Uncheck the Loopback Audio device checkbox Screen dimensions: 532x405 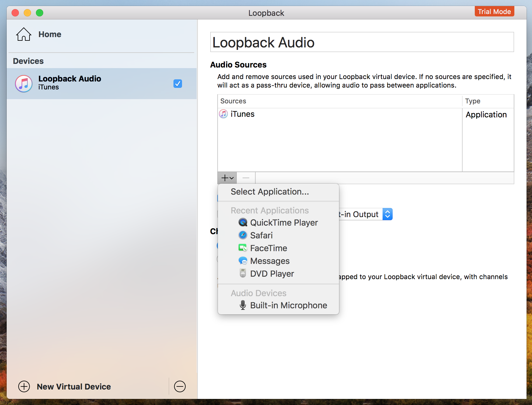178,84
